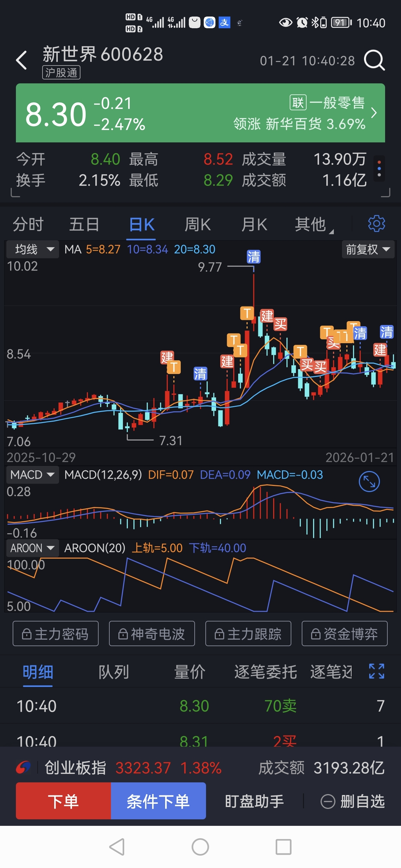This screenshot has height=868, width=401.
Task: Tap chart end date 2026-01-21
Action: click(x=359, y=458)
